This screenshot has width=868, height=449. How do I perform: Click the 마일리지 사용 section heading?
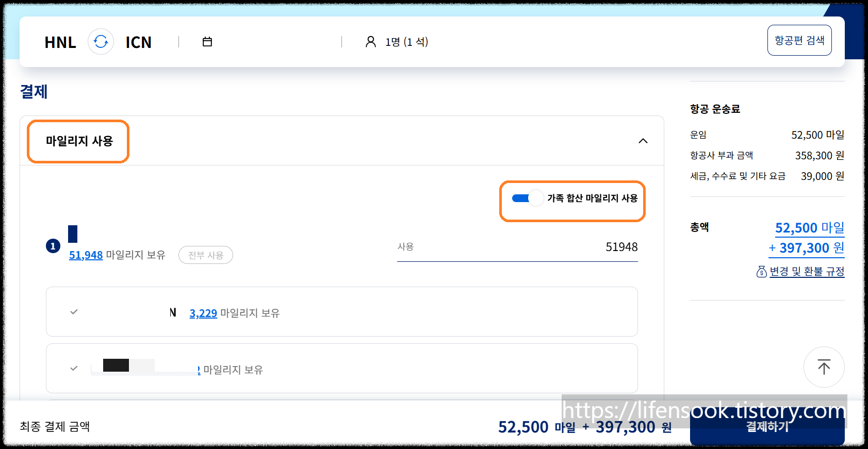79,141
